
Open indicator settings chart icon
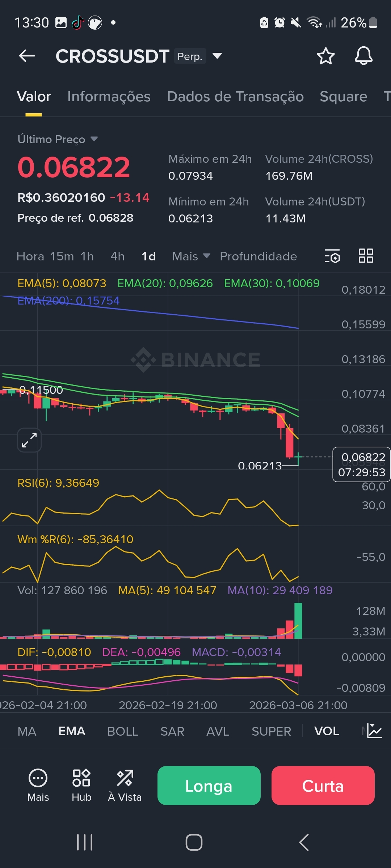374,731
